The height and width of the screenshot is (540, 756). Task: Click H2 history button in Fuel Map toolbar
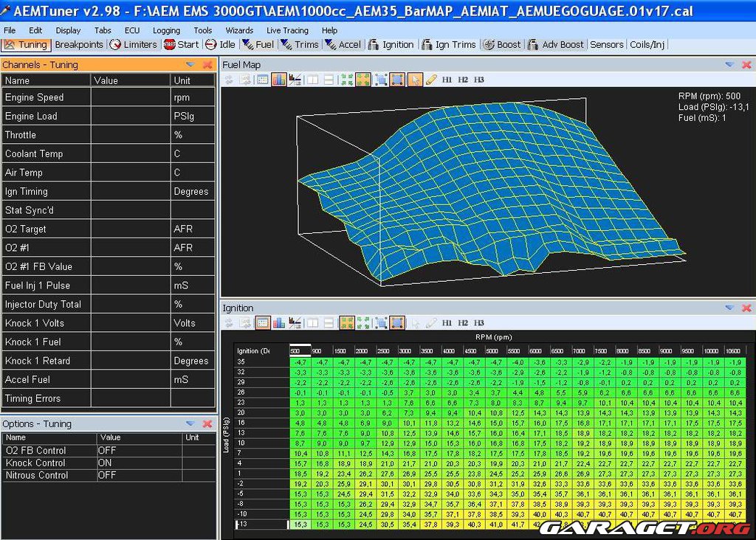pyautogui.click(x=463, y=80)
